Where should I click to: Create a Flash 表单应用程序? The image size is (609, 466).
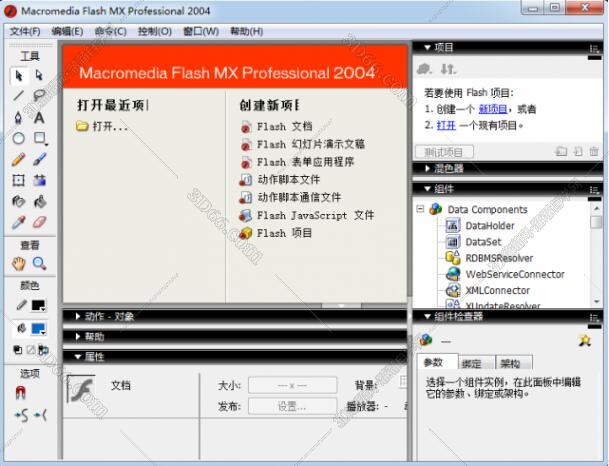pyautogui.click(x=297, y=162)
